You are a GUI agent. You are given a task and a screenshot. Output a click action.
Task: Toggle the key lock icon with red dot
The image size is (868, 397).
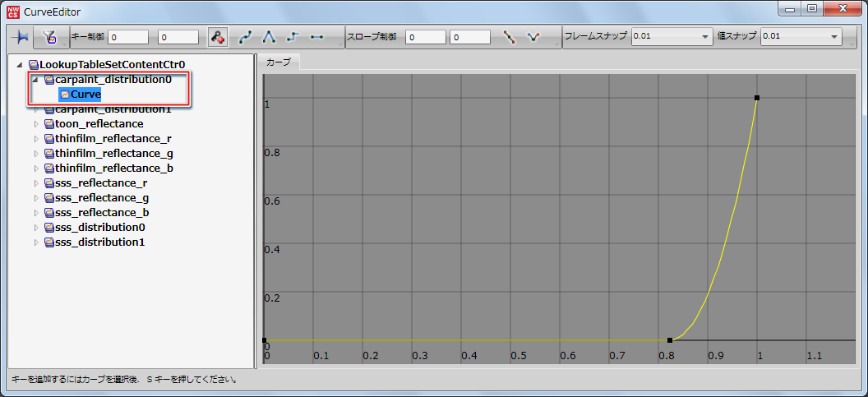tap(218, 37)
